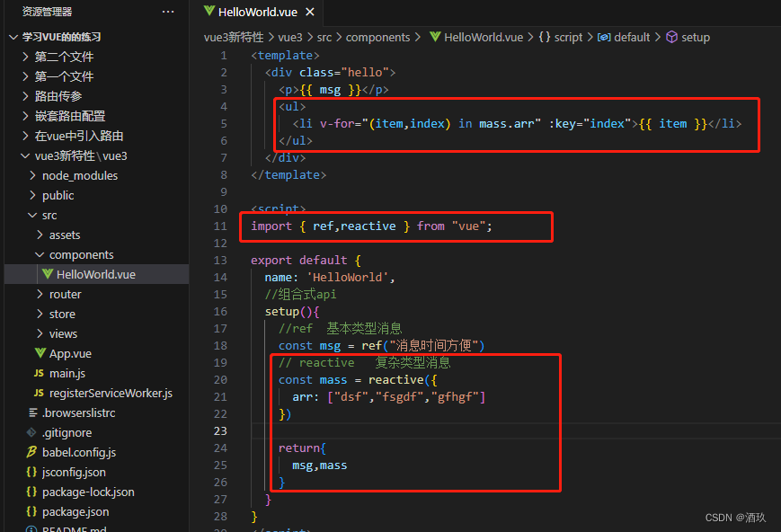
Task: Collapse the vue3新特性\vue3 folder
Action: (x=25, y=155)
